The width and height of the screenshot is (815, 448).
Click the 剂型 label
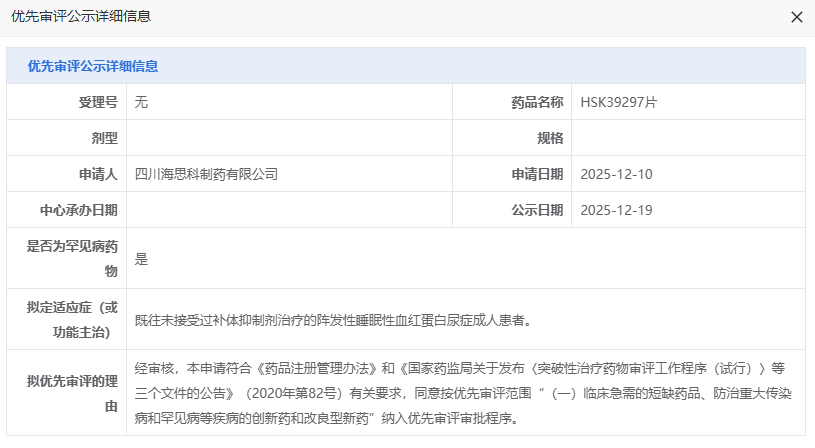[104, 138]
